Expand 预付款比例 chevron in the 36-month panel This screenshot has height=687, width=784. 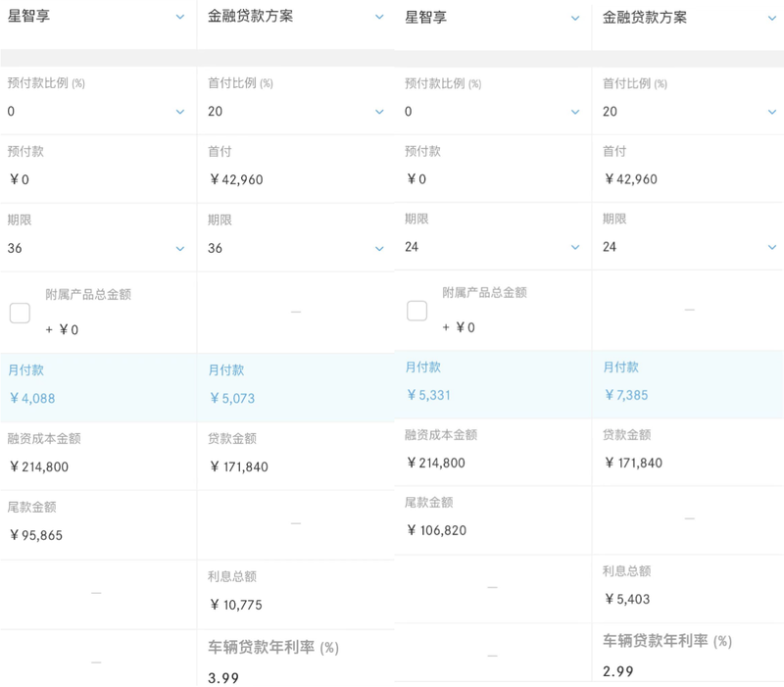tap(180, 112)
